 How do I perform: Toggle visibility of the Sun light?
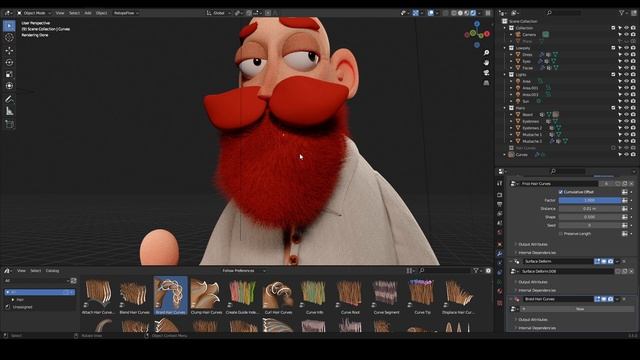(x=626, y=101)
